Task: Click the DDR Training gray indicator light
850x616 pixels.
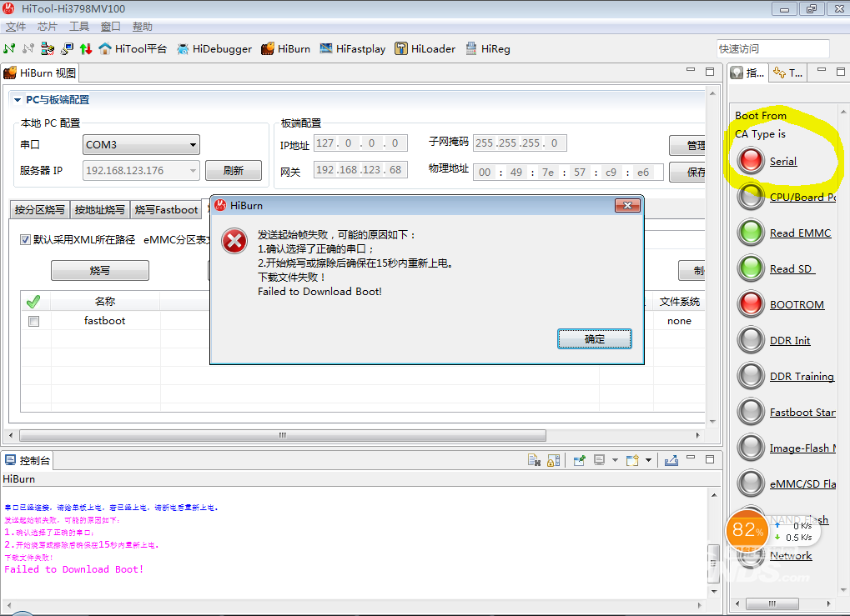Action: coord(751,375)
